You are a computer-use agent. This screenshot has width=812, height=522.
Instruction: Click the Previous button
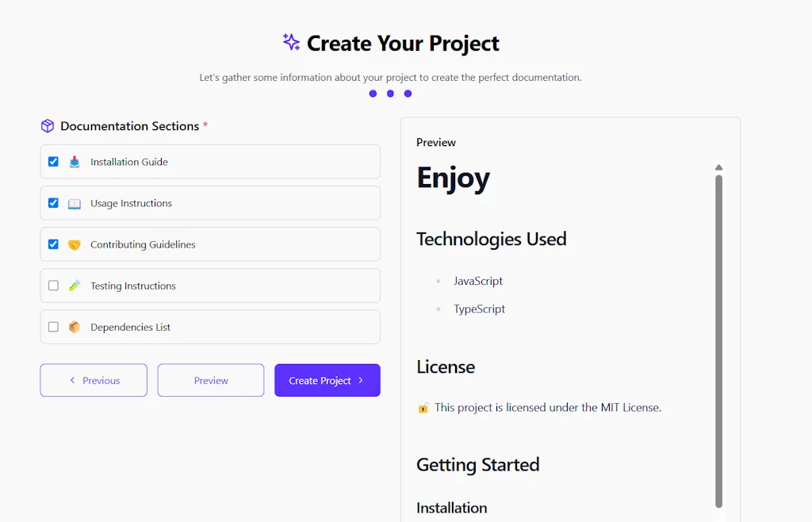pyautogui.click(x=93, y=380)
